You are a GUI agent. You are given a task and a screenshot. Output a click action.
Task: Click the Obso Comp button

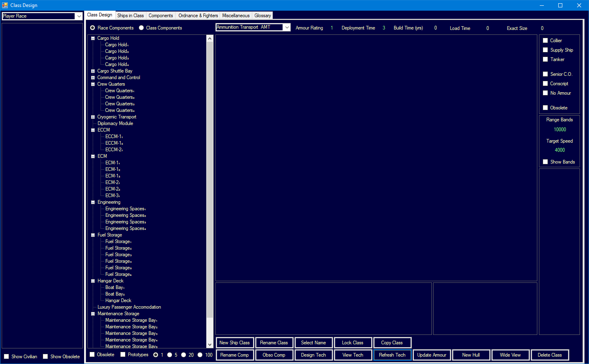pyautogui.click(x=274, y=355)
